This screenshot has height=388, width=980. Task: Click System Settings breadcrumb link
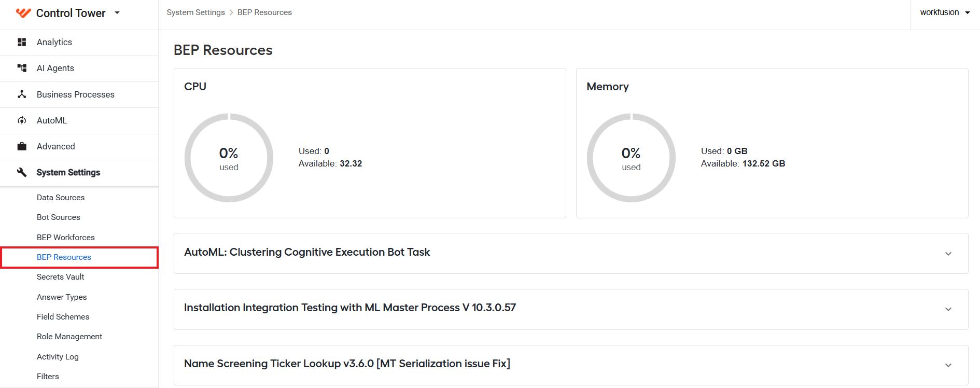tap(195, 12)
